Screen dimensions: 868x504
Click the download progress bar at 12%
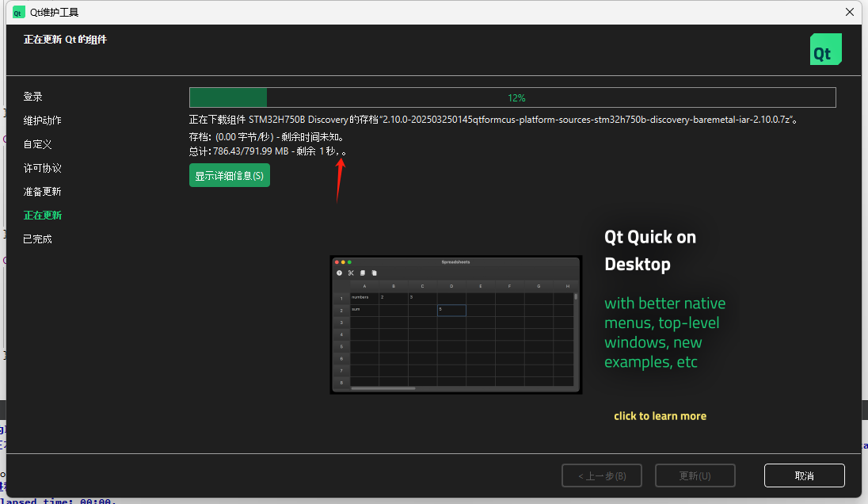pyautogui.click(x=512, y=97)
